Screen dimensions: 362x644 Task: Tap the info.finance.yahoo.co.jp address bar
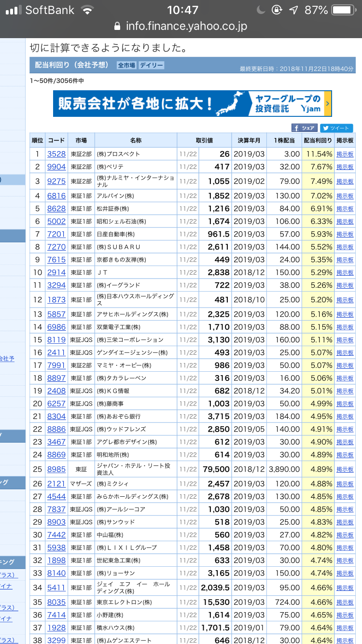(181, 26)
